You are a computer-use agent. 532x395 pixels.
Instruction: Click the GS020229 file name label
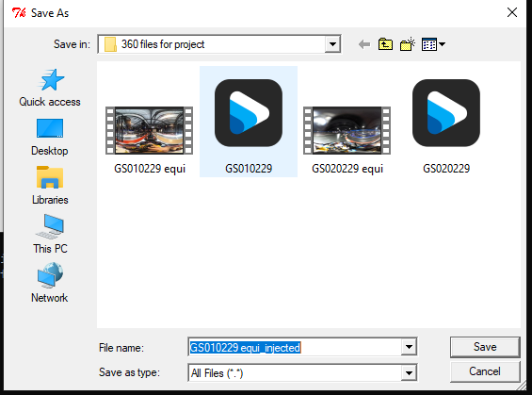point(446,169)
